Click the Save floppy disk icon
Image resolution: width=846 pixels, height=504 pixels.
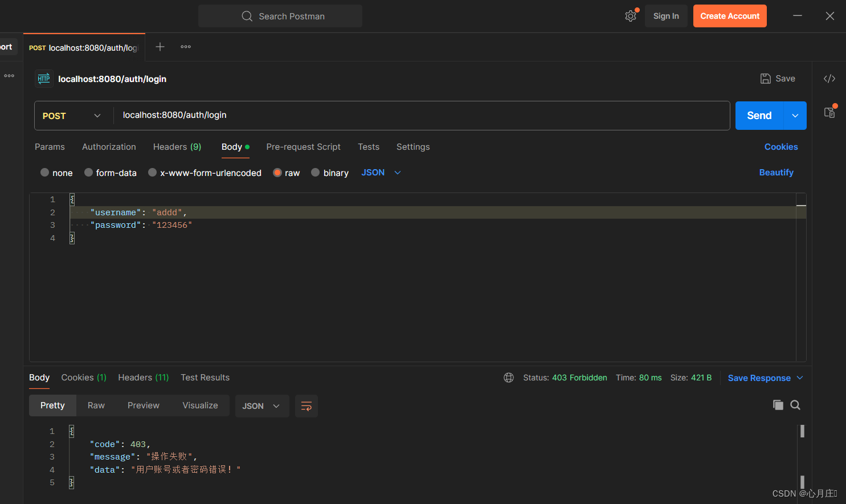point(766,79)
